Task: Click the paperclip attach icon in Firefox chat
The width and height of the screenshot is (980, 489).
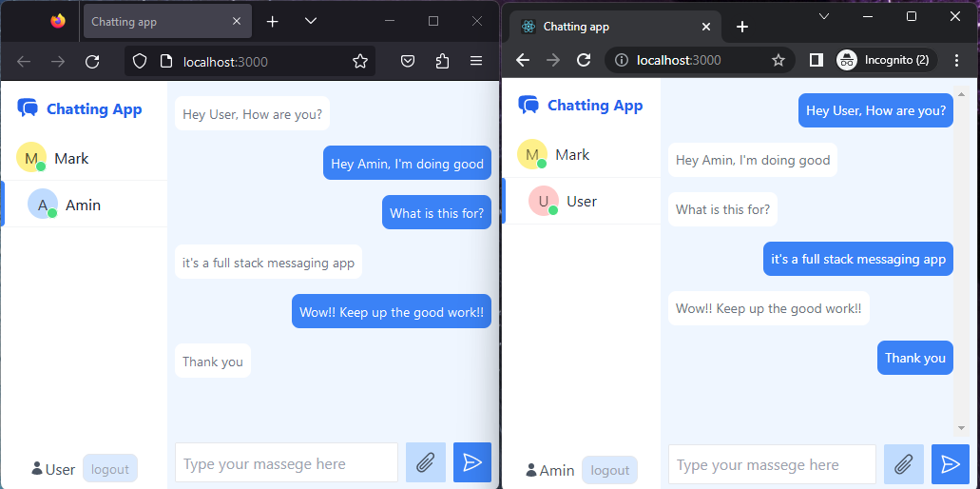Action: [425, 463]
